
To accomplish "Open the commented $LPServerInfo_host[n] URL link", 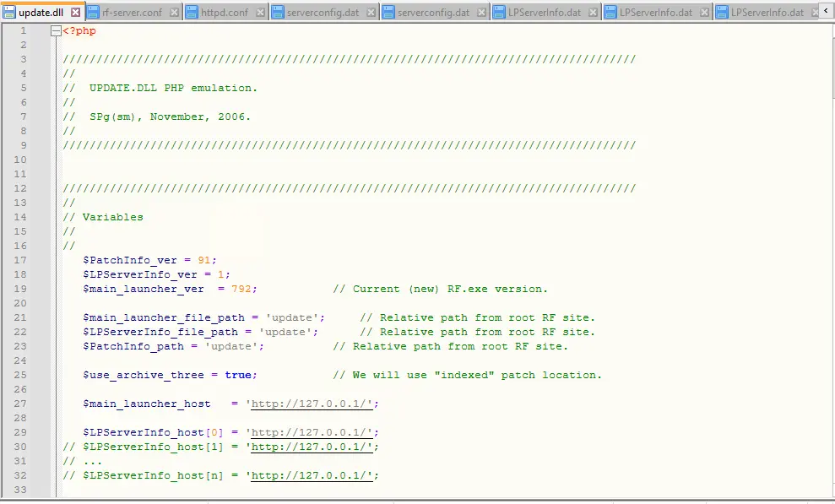I will coord(312,475).
